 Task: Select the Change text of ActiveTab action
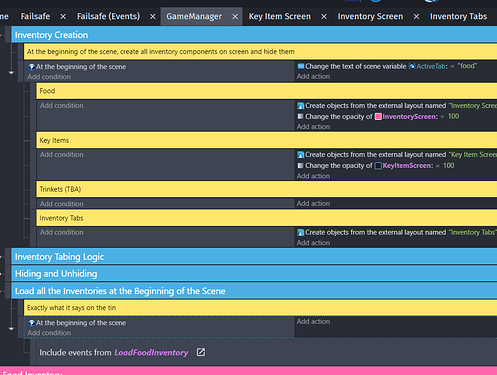click(387, 66)
